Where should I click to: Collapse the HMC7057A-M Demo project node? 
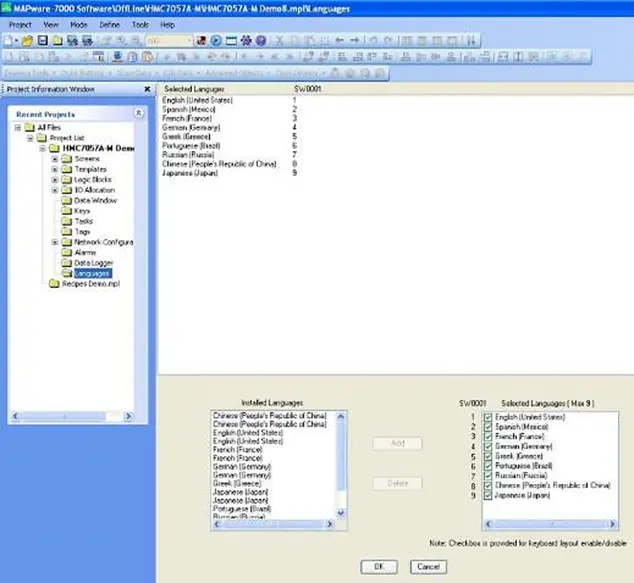pos(42,149)
